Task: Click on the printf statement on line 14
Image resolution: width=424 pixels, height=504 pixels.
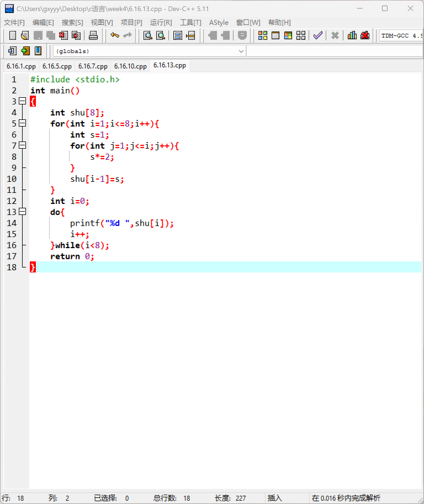Action: [122, 223]
